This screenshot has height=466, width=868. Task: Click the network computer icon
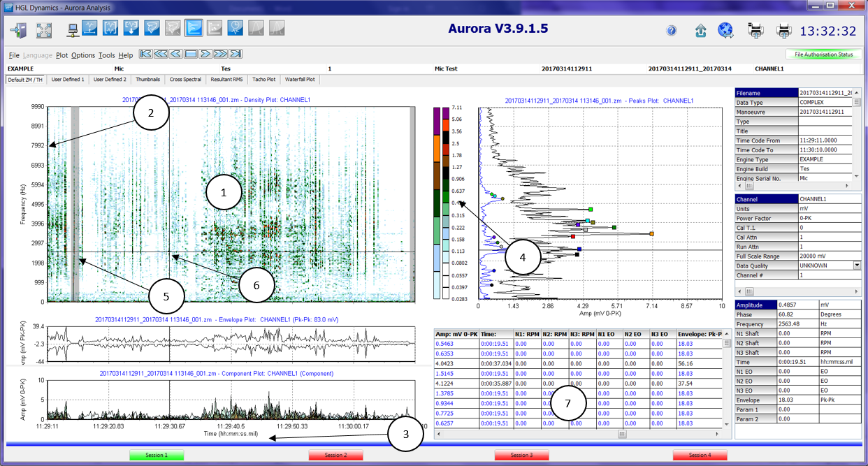[x=72, y=29]
